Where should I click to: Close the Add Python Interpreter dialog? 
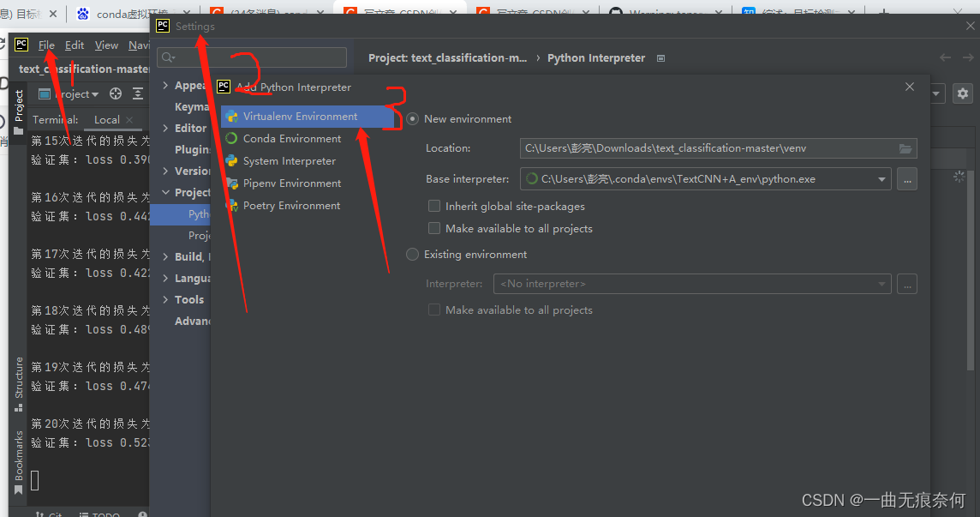click(x=910, y=87)
